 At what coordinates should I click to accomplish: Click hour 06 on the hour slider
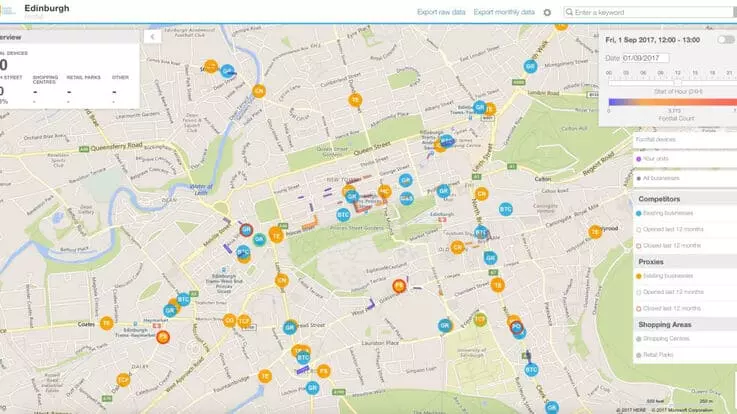click(x=643, y=73)
